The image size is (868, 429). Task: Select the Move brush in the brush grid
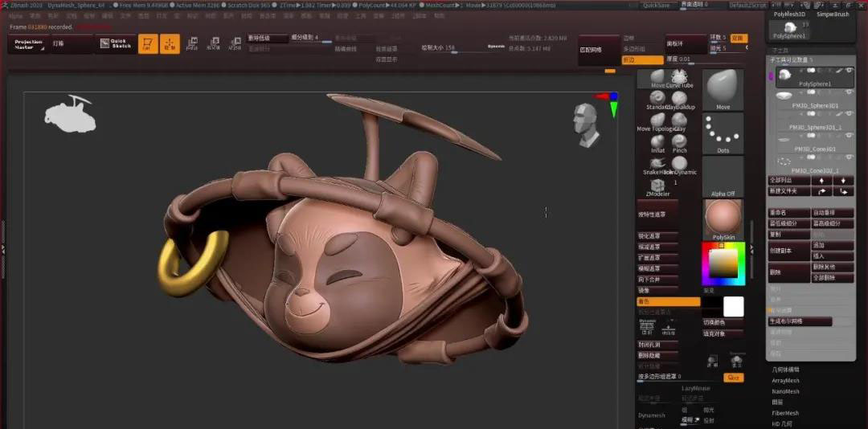pos(657,79)
